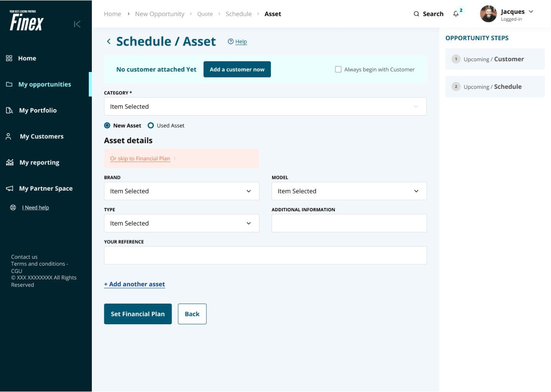The width and height of the screenshot is (551, 392).
Task: Click Terms and conditions - CGU link
Action: pyautogui.click(x=39, y=267)
